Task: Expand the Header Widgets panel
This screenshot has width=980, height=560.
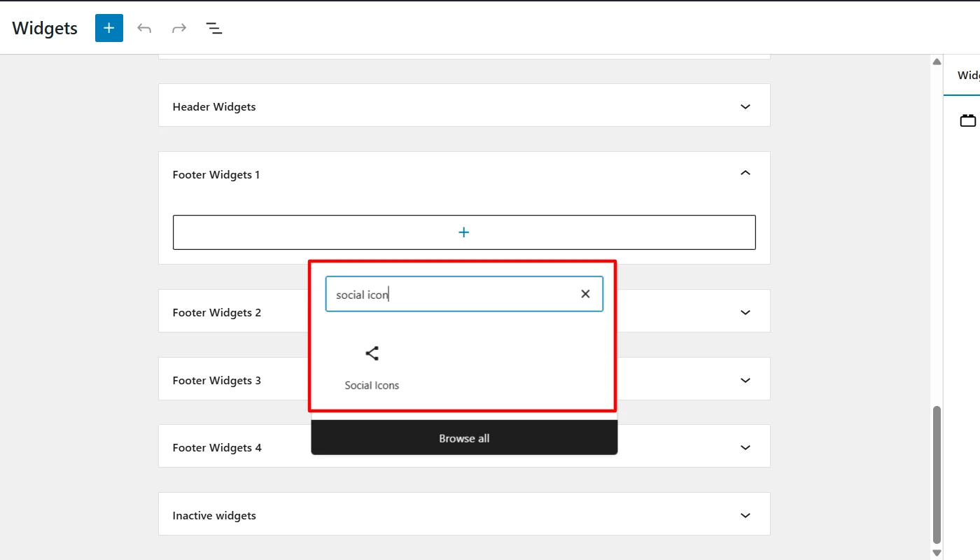Action: click(745, 106)
